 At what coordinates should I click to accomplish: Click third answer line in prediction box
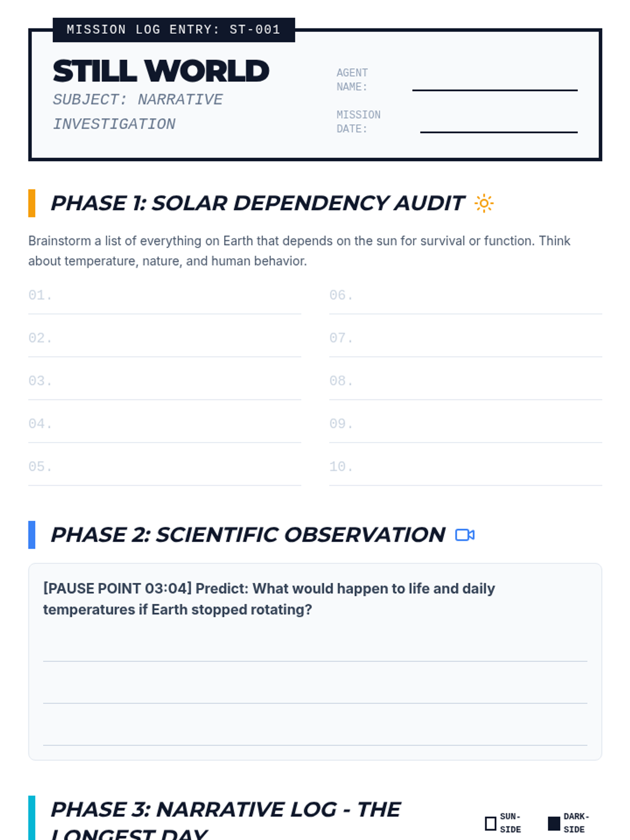tap(315, 737)
